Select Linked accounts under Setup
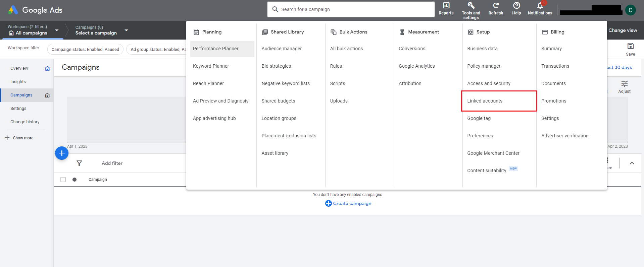The height and width of the screenshot is (267, 644). (x=485, y=101)
